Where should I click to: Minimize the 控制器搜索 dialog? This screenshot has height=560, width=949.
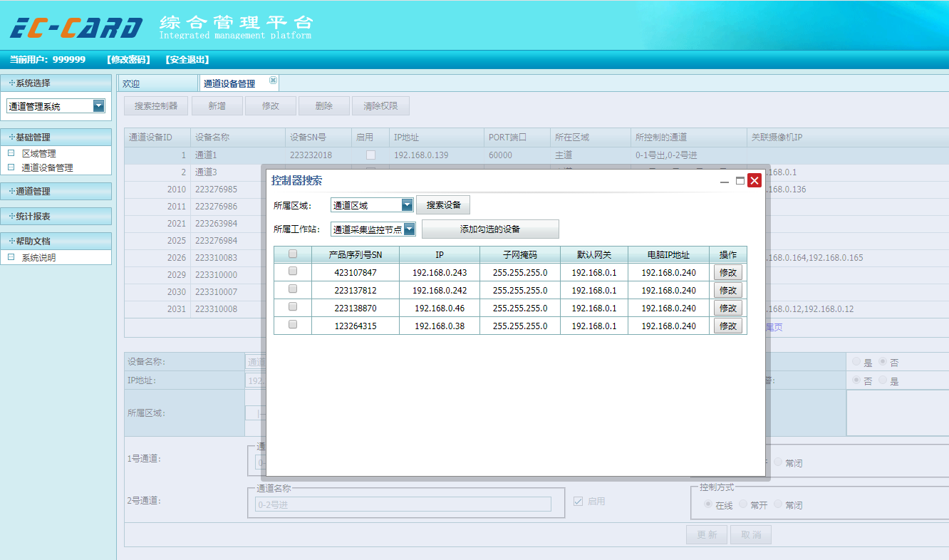pos(725,182)
